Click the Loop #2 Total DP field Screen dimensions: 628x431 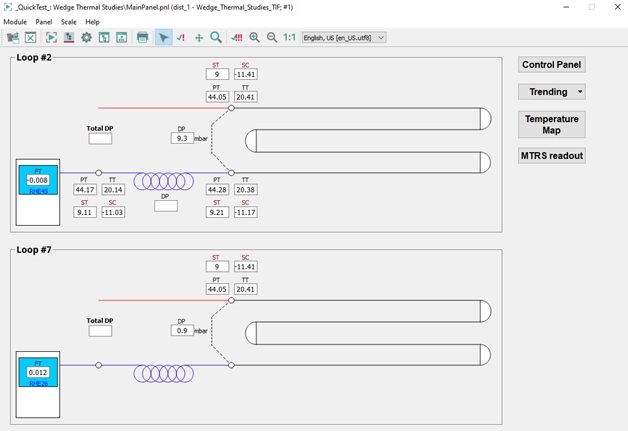100,139
